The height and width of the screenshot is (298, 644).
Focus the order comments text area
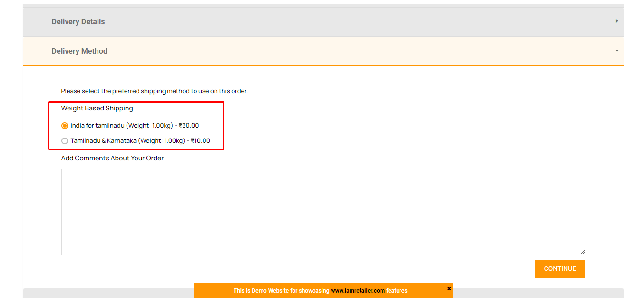pyautogui.click(x=323, y=212)
